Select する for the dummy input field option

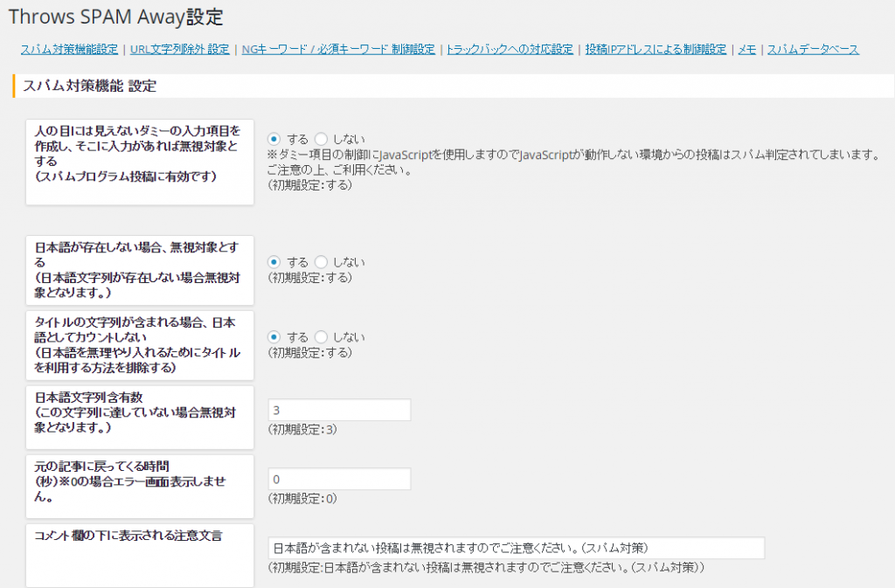pos(274,139)
